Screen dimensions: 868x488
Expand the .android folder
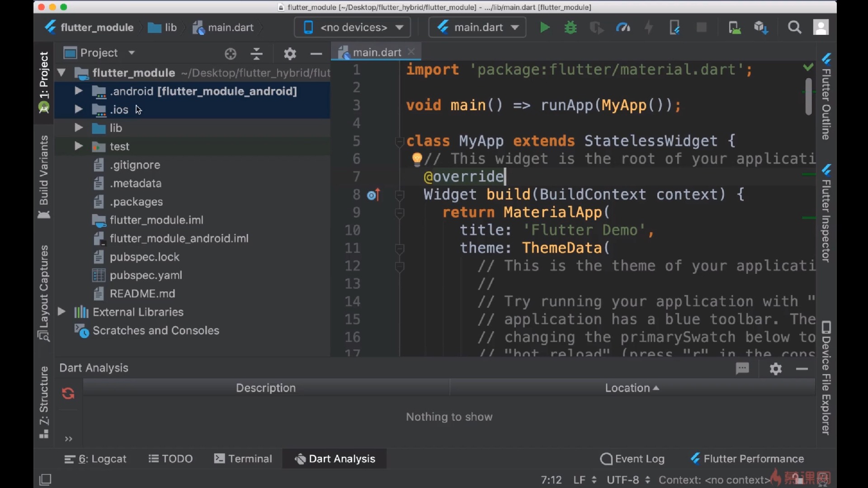79,91
